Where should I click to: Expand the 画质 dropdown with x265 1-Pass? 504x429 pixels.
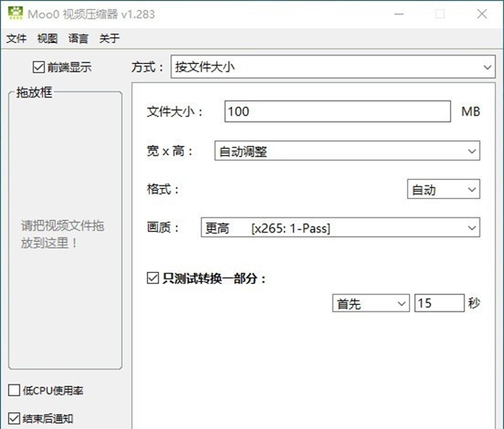tap(340, 228)
